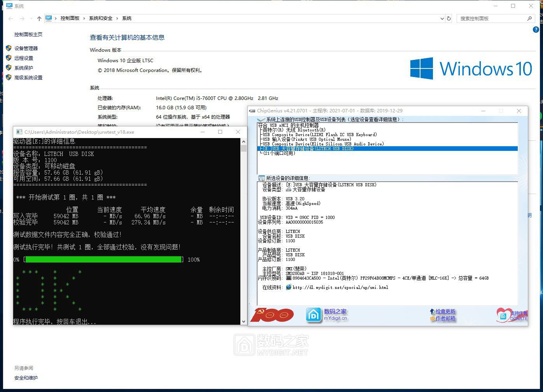Click the red 100 anniversary logo
This screenshot has width=543, height=392.
tap(272, 315)
